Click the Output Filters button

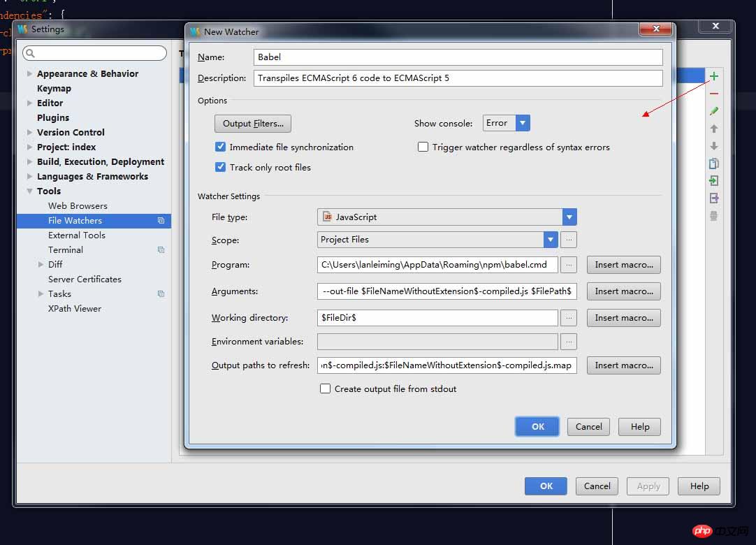pos(253,124)
